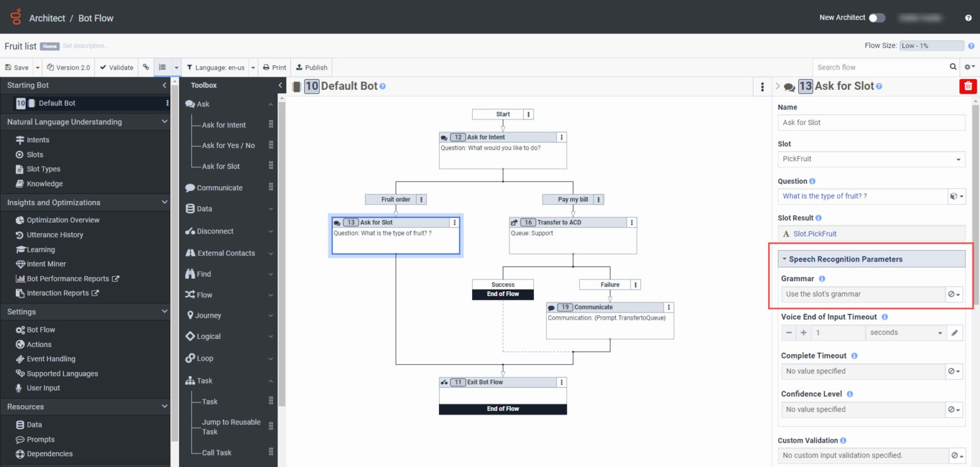Image resolution: width=980 pixels, height=467 pixels.
Task: Delete the Ask for Slot action via trash icon
Action: (x=968, y=85)
